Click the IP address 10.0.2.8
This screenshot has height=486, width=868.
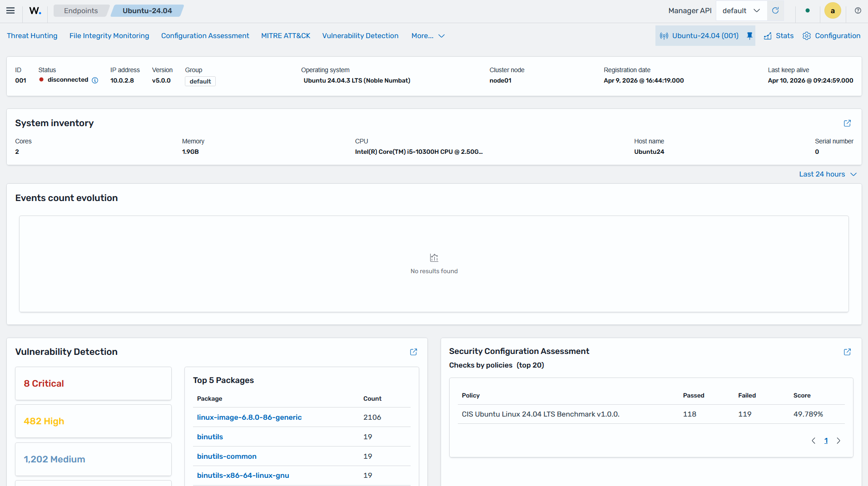[x=122, y=80]
